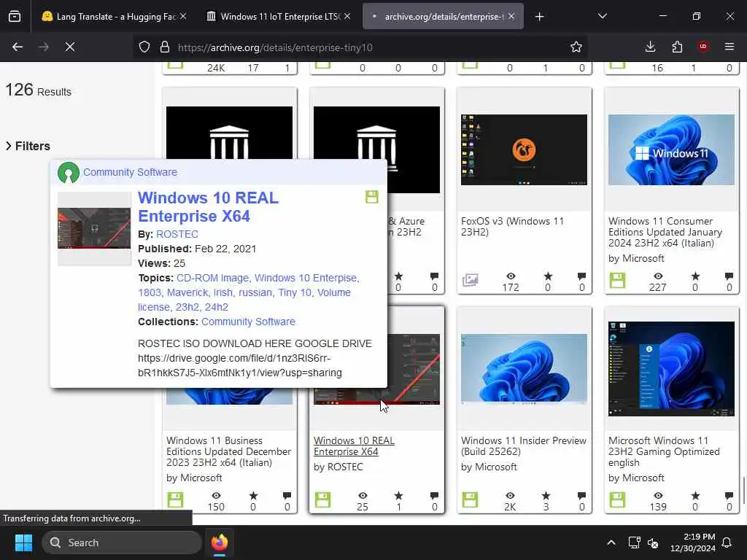Click the page vertical scrollbar thumb

pos(743,489)
